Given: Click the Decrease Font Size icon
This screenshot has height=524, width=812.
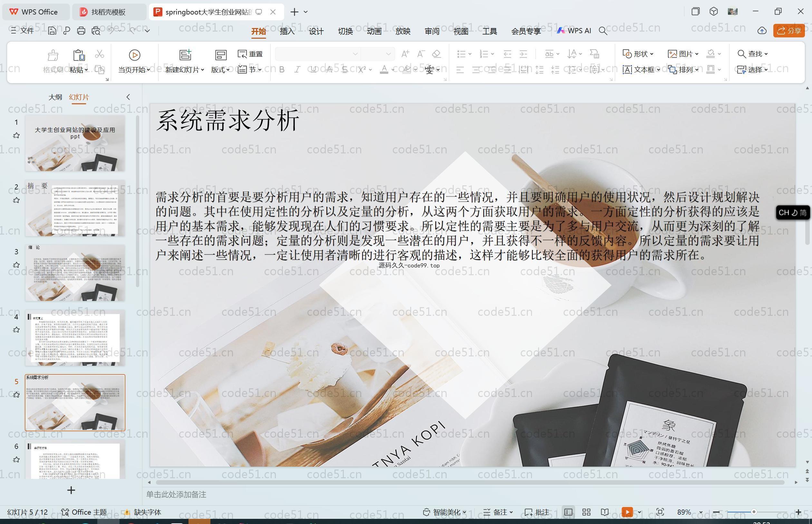Looking at the screenshot, I should pyautogui.click(x=421, y=54).
